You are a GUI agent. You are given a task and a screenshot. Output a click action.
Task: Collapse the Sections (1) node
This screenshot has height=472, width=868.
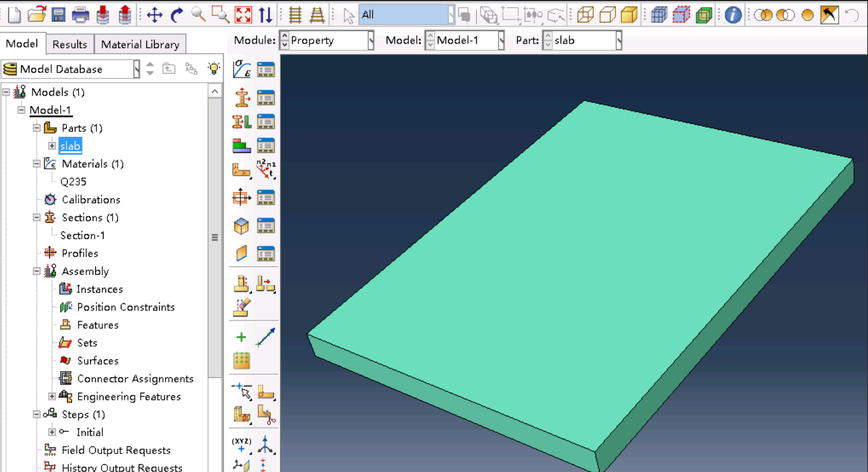[x=37, y=217]
